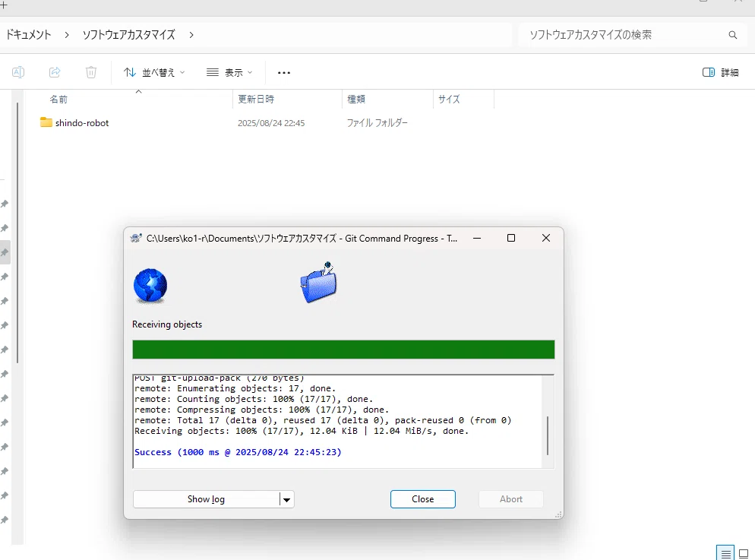
Task: Click the blue globe icon in Git dialog
Action: pyautogui.click(x=150, y=286)
